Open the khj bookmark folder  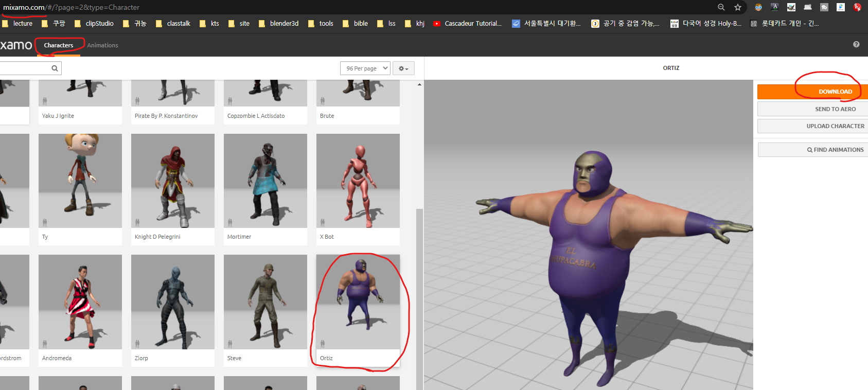[x=415, y=24]
